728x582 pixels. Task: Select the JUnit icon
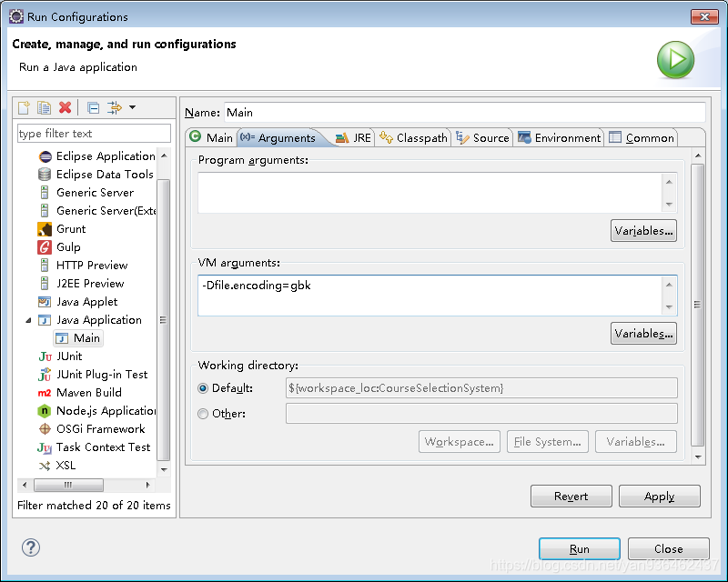pyautogui.click(x=45, y=356)
